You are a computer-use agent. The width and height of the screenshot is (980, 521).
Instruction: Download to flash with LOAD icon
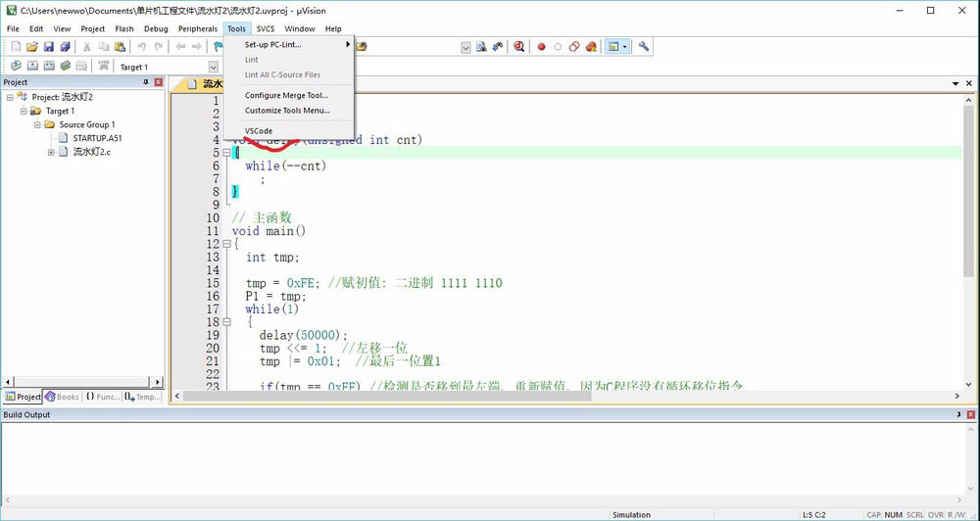[104, 66]
